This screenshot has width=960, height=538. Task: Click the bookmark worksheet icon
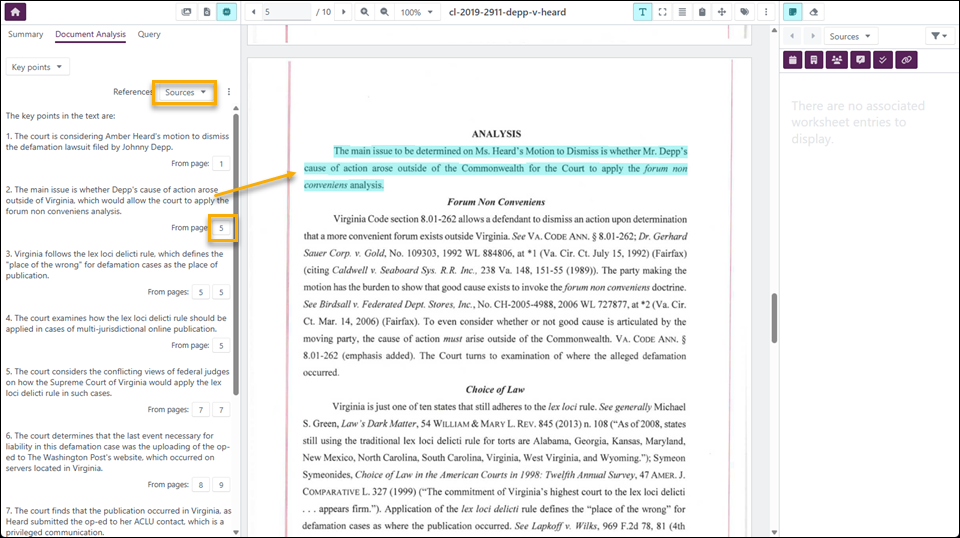click(814, 60)
